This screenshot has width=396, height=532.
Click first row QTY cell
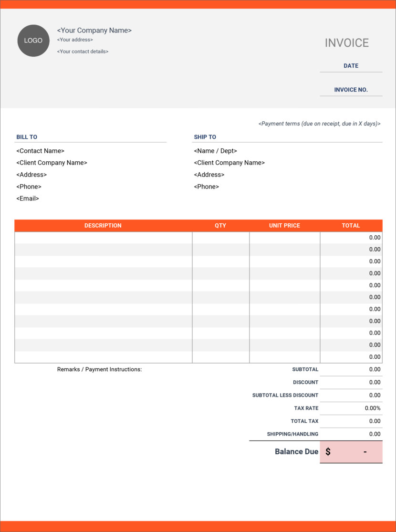(x=221, y=238)
